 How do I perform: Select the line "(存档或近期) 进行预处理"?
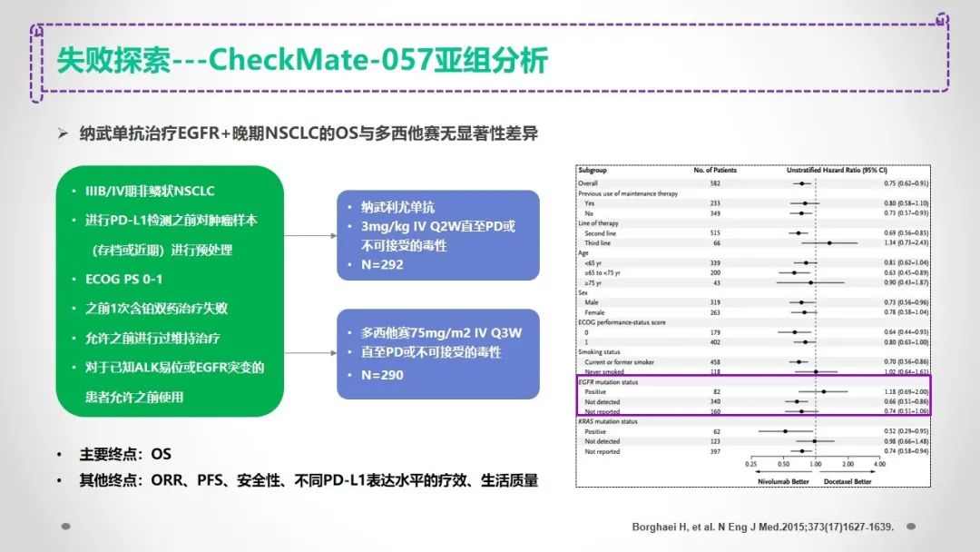(162, 250)
